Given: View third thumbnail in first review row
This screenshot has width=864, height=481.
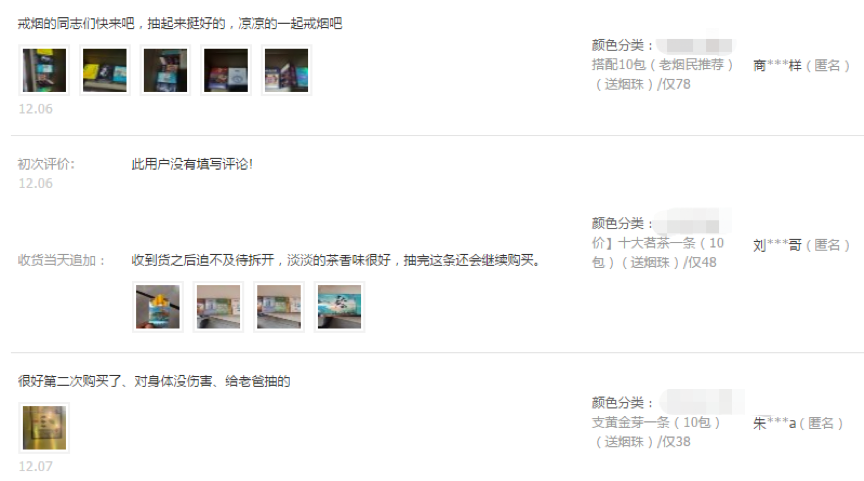Looking at the screenshot, I should (165, 70).
